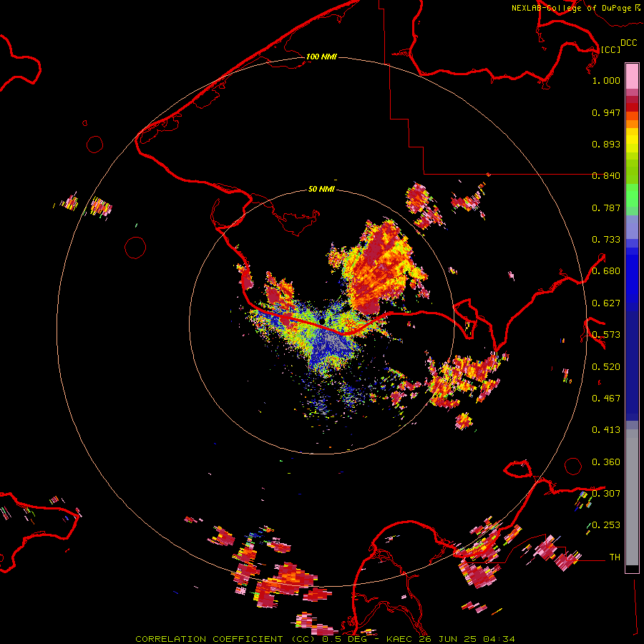Select the 0.573 scale value
Viewport: 644px width, 644px height.
[606, 335]
